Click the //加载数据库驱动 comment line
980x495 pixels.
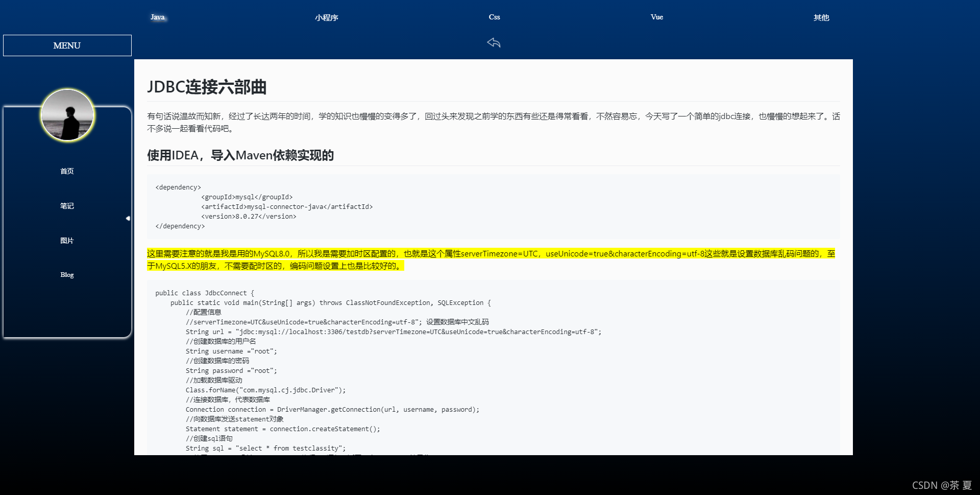214,381
